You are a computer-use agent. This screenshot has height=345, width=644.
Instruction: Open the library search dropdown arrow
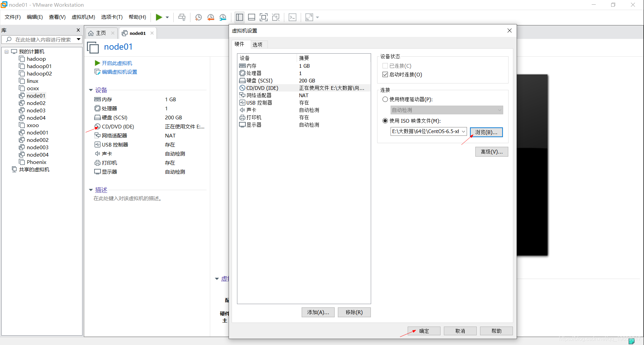tap(78, 40)
